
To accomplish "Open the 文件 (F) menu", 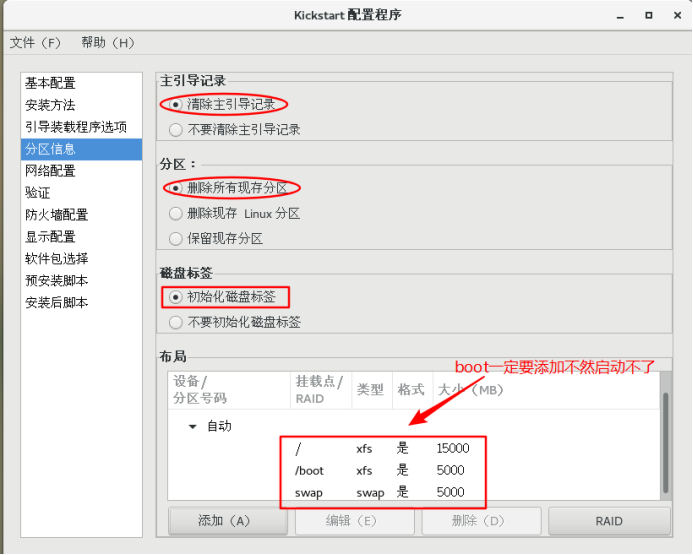I will click(x=35, y=42).
